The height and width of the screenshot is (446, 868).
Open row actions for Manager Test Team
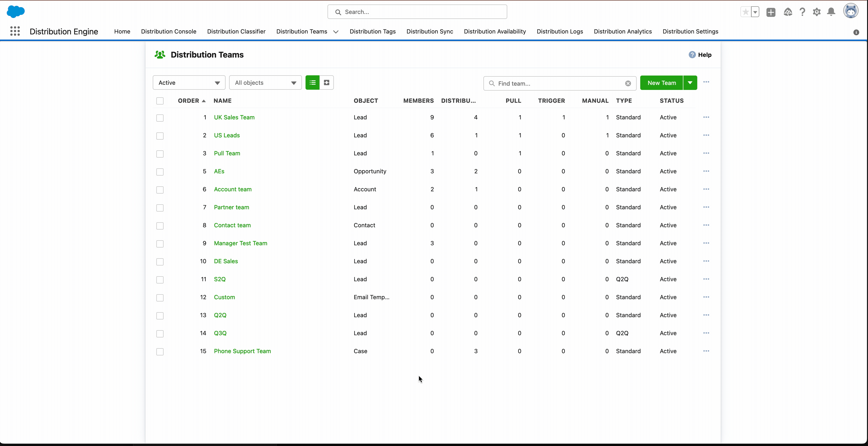coord(706,243)
